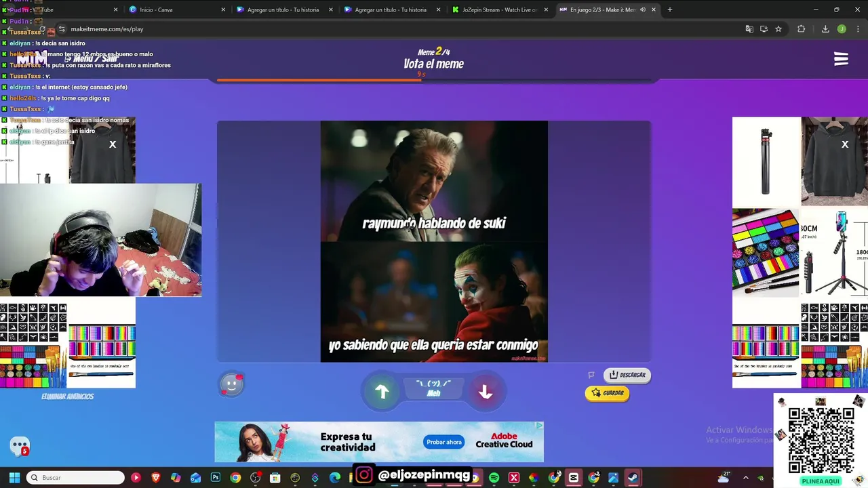Screen dimensions: 868x488
Task: Show hidden system tray icons chevron
Action: point(745,478)
